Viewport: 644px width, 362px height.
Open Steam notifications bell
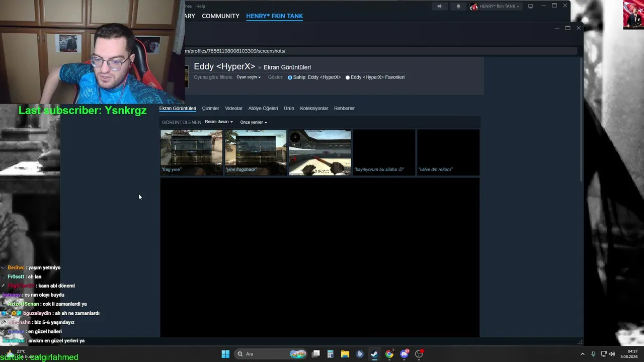(x=458, y=7)
